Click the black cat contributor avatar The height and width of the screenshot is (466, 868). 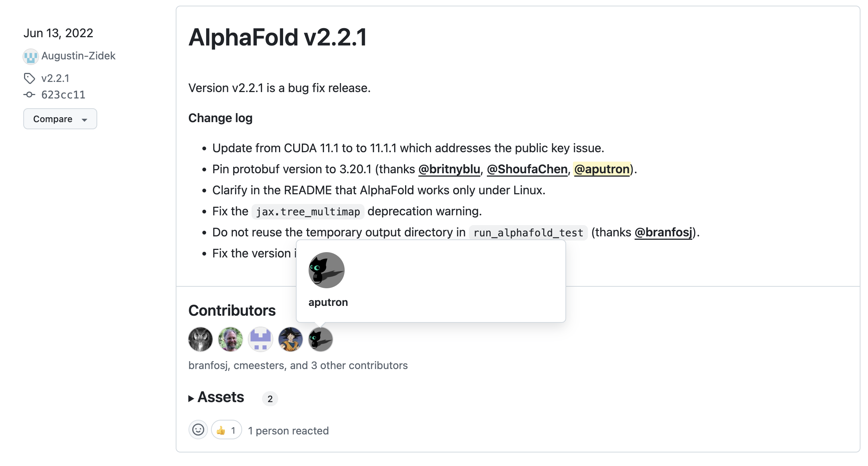coord(321,339)
